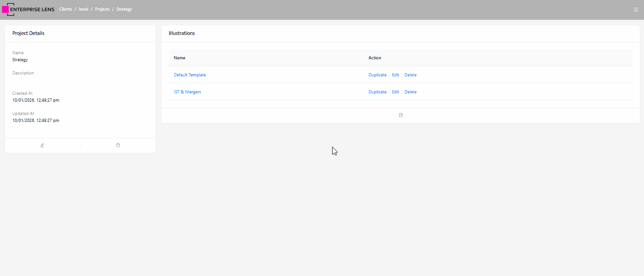Click the Enterprise Lens logo
The image size is (644, 276).
[29, 9]
